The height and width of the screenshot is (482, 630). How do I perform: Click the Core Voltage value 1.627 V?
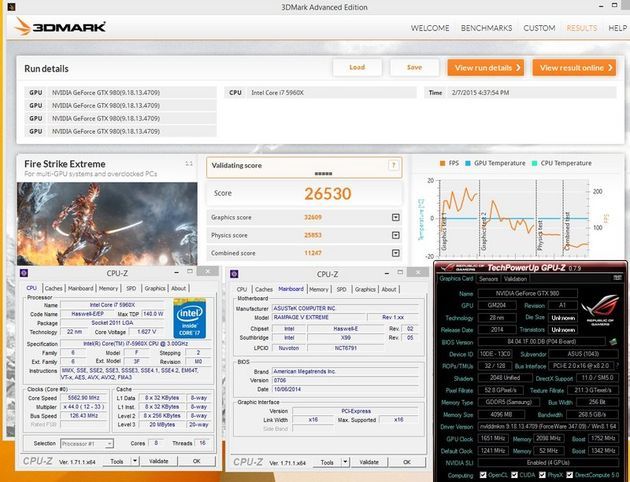coord(146,332)
